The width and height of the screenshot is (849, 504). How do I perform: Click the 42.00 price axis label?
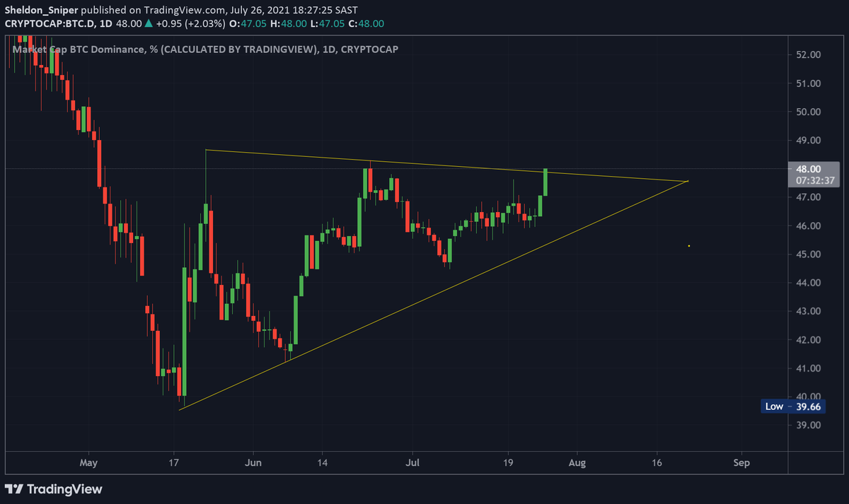[x=809, y=340]
